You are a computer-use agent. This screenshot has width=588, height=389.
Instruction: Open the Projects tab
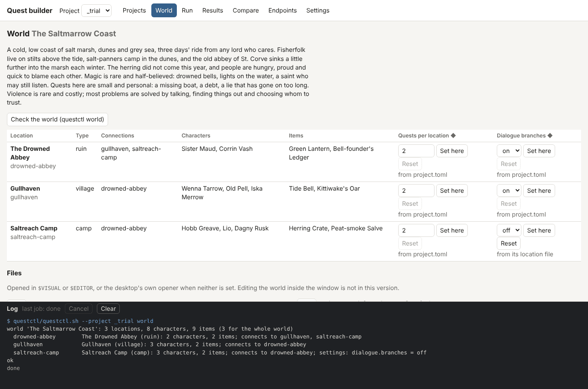(134, 10)
